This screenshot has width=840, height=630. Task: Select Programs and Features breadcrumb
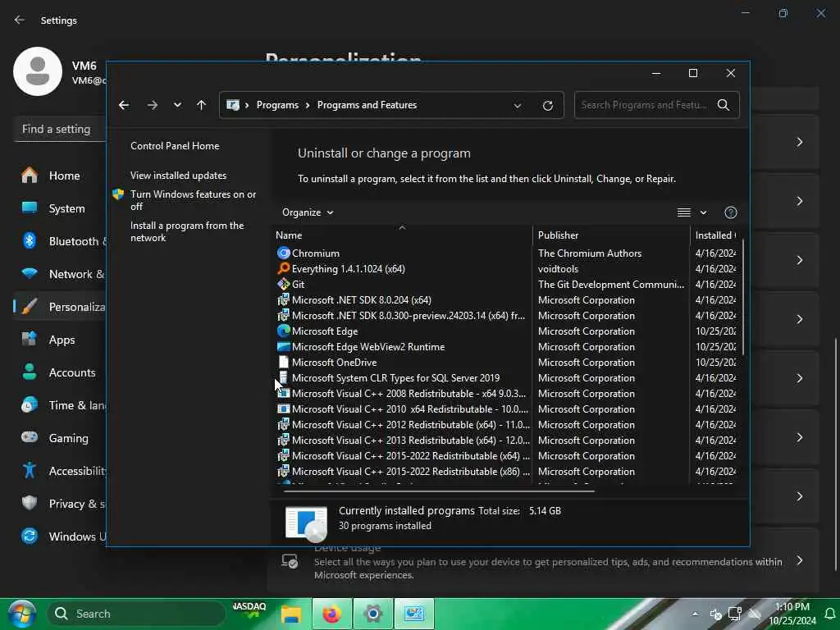pyautogui.click(x=367, y=105)
